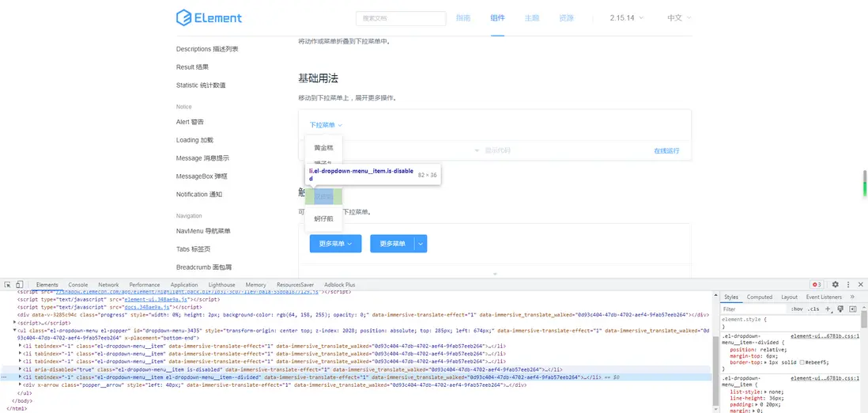Click the red error count badge
The width and height of the screenshot is (868, 413).
817,284
